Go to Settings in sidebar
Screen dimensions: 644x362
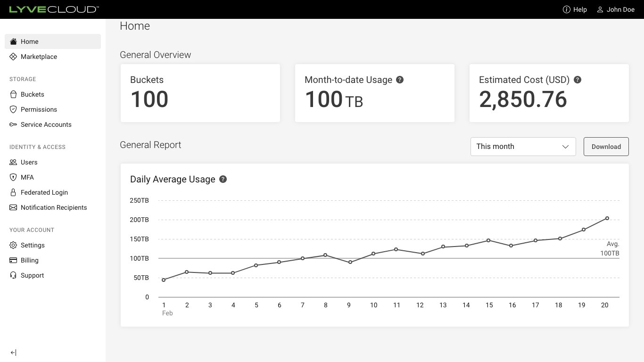tap(33, 245)
